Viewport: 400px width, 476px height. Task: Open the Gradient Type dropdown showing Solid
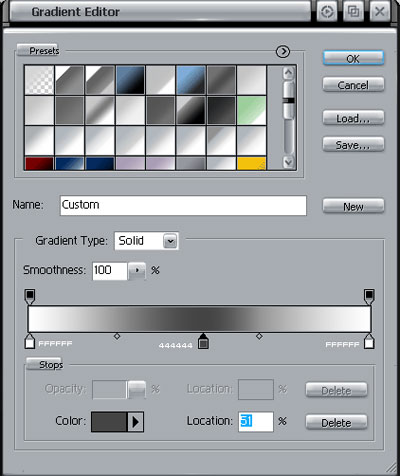(x=146, y=241)
